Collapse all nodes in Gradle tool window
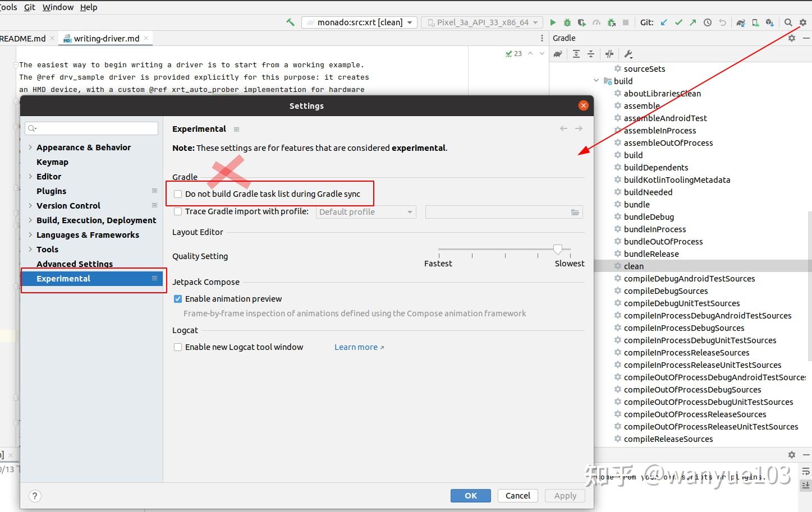This screenshot has height=512, width=812. point(590,54)
